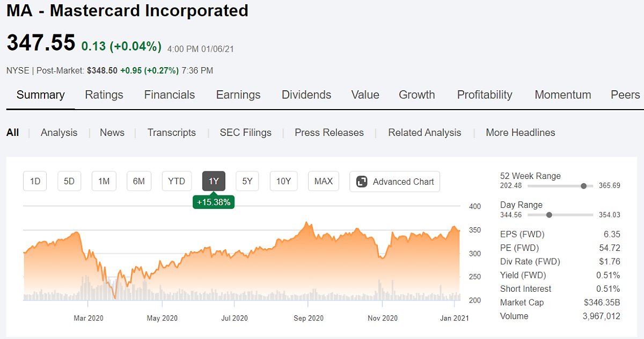Show SEC Filings
The width and height of the screenshot is (644, 339).
click(246, 133)
